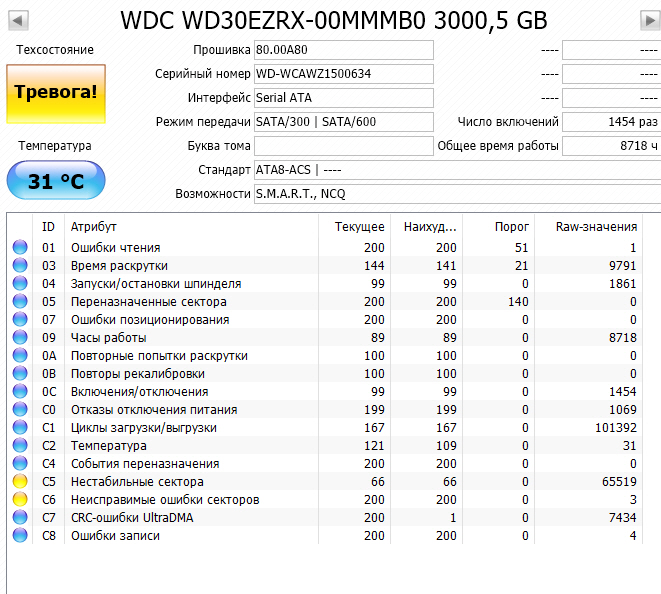Click the Атрибут column header
The image size is (661, 594).
[x=93, y=227]
